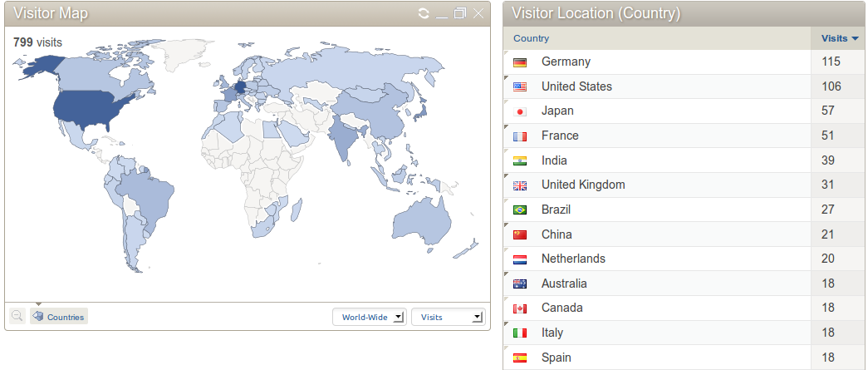Click the zoom out magnifier icon
The width and height of the screenshot is (868, 370).
click(17, 316)
